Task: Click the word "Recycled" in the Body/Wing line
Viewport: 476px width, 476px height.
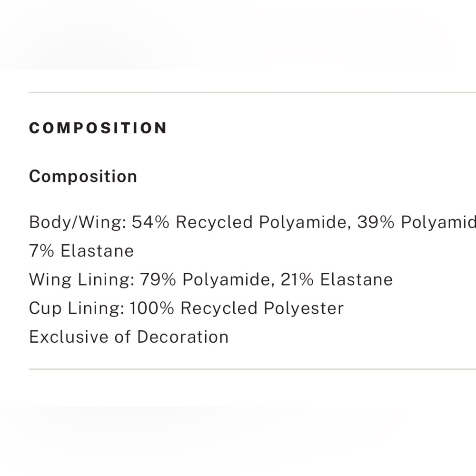Action: [x=214, y=222]
